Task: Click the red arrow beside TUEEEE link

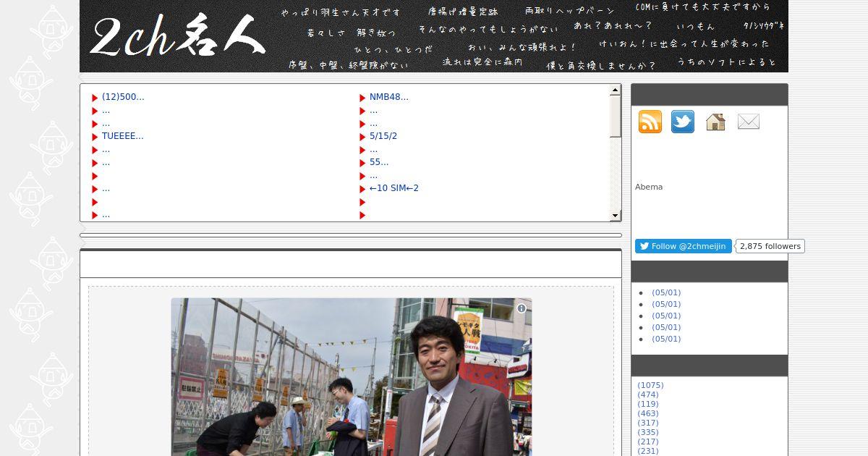Action: (95, 137)
